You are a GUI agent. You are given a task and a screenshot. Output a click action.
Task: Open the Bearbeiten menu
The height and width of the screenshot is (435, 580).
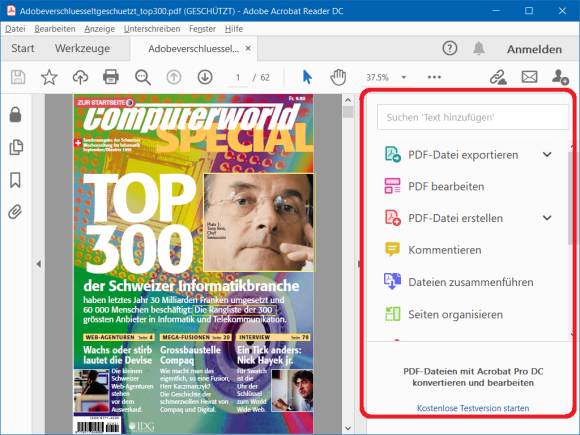(x=55, y=29)
